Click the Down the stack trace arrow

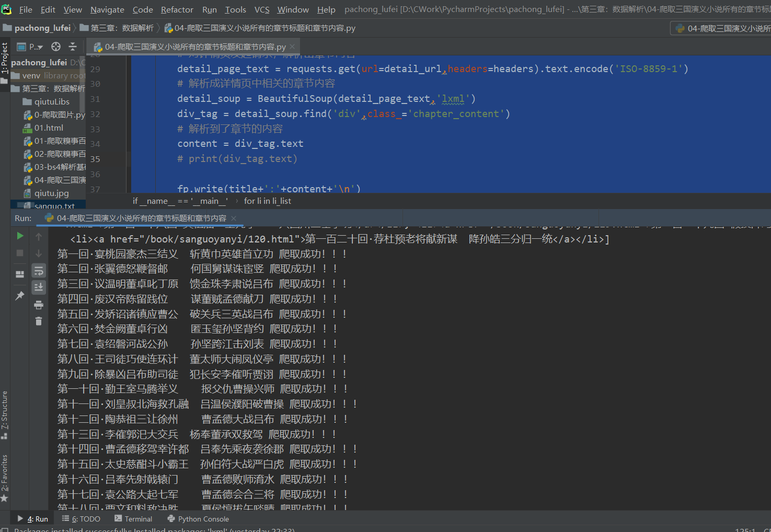39,253
